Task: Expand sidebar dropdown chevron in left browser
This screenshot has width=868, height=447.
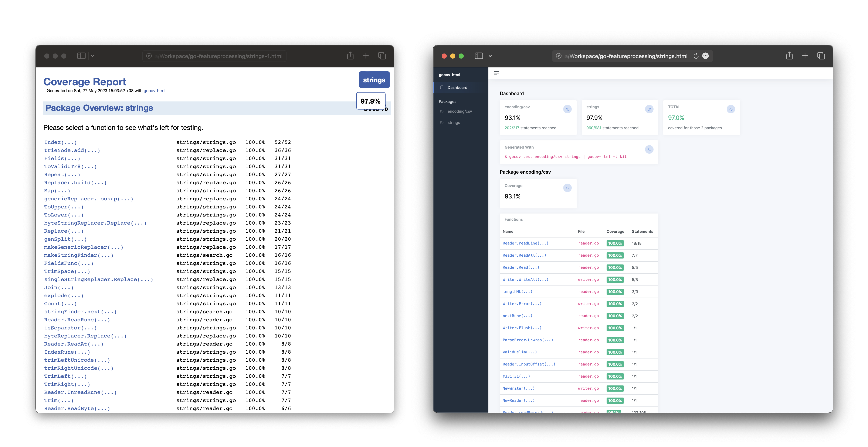Action: click(93, 56)
